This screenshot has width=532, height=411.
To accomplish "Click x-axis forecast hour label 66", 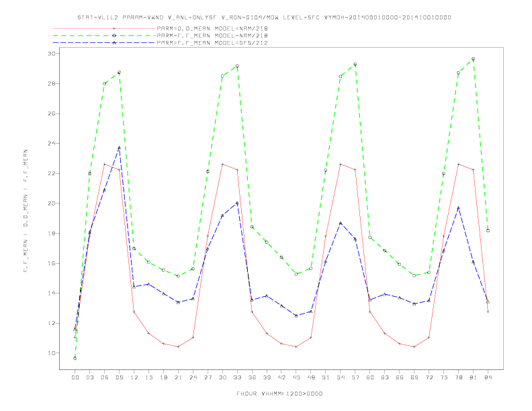I will pos(400,377).
